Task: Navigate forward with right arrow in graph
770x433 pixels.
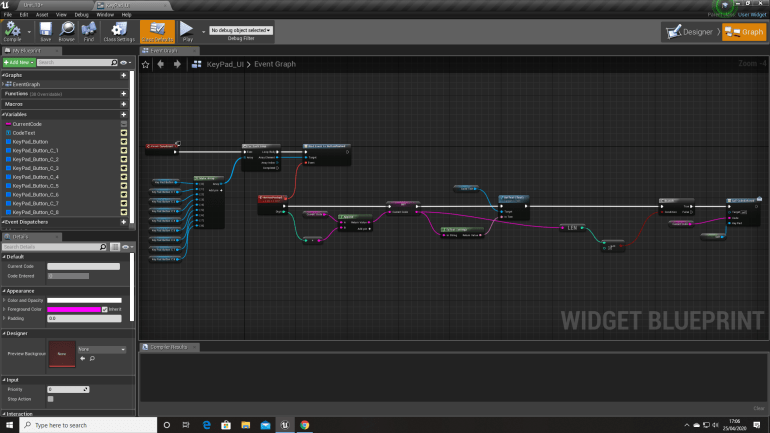Action: pos(177,64)
